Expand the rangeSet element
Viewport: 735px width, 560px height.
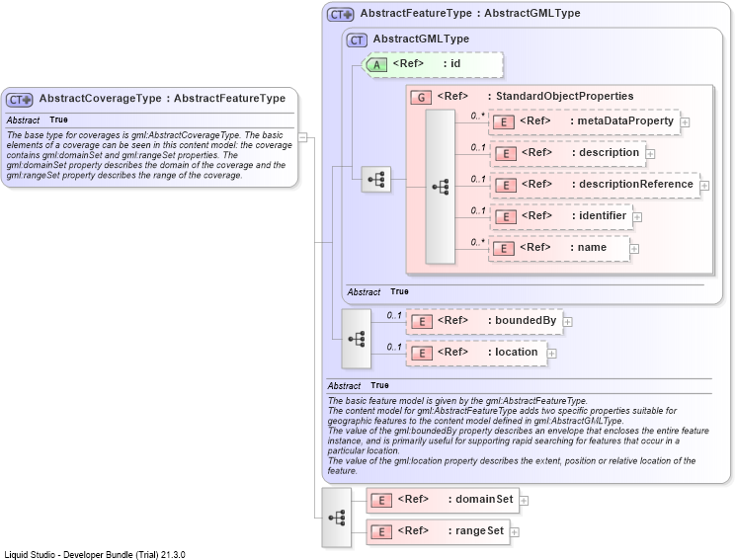515,532
